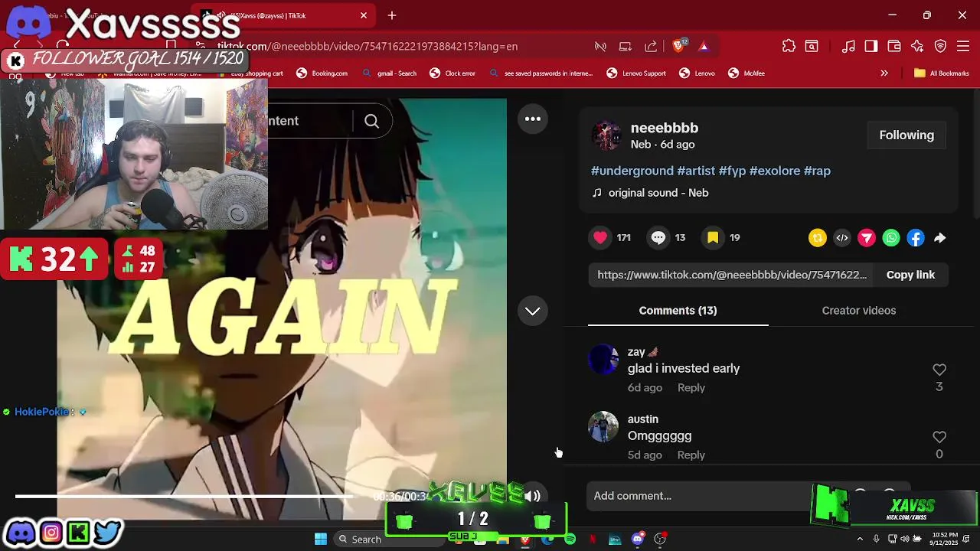Open original sound - Neb link
This screenshot has height=551, width=980.
658,193
